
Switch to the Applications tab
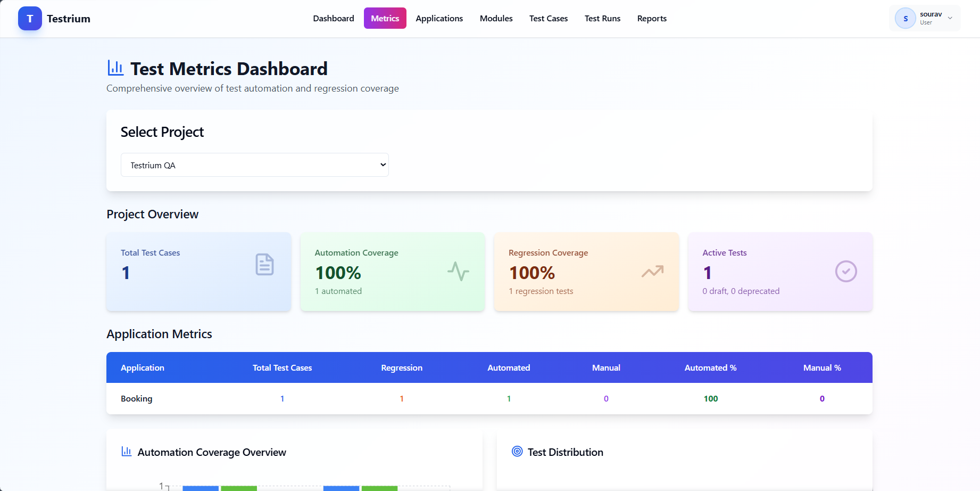pyautogui.click(x=439, y=19)
